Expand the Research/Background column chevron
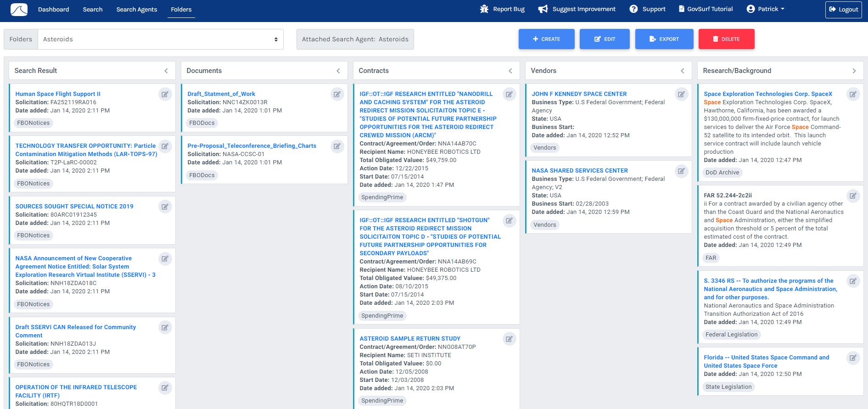 click(854, 71)
